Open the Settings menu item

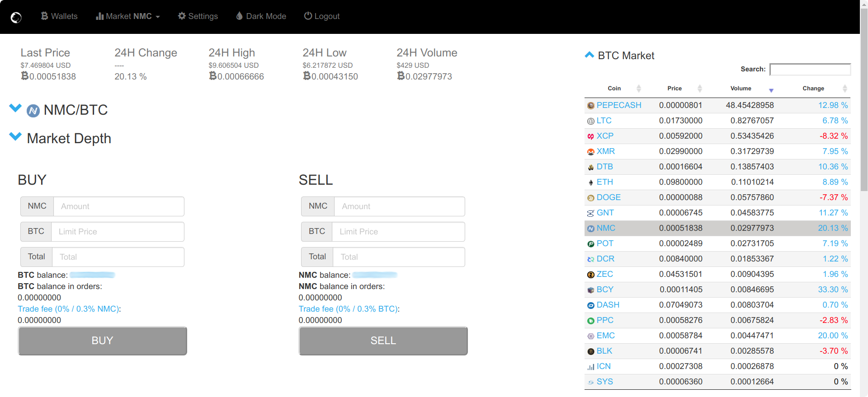tap(198, 16)
